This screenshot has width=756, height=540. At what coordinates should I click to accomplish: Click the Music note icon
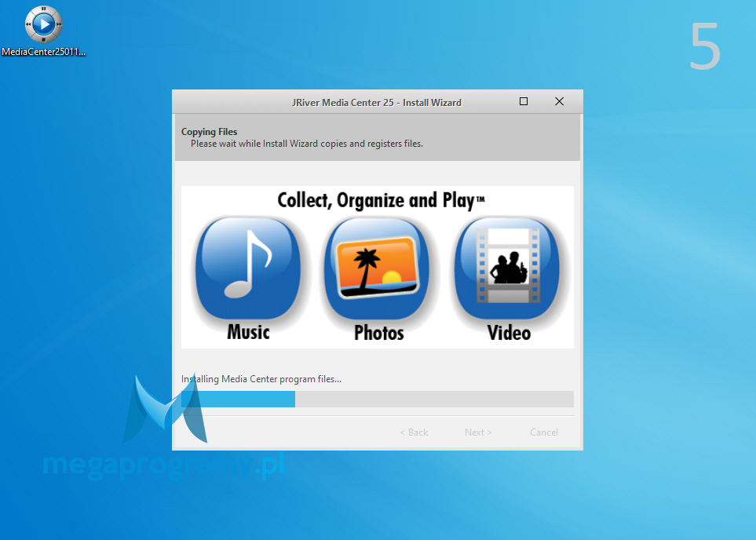248,268
